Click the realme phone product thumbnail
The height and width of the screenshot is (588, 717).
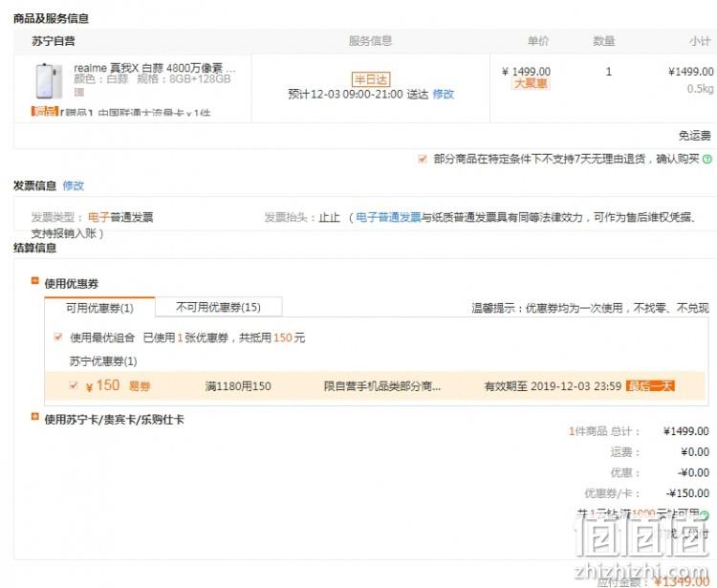point(50,81)
